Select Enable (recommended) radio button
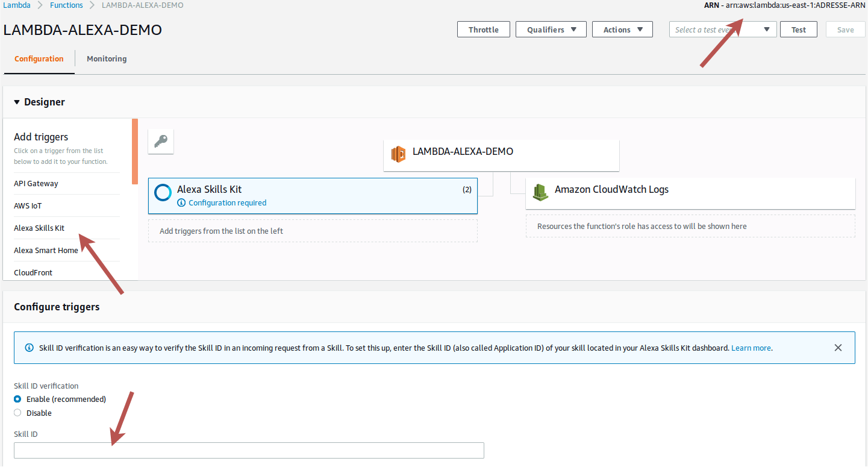 [x=17, y=399]
